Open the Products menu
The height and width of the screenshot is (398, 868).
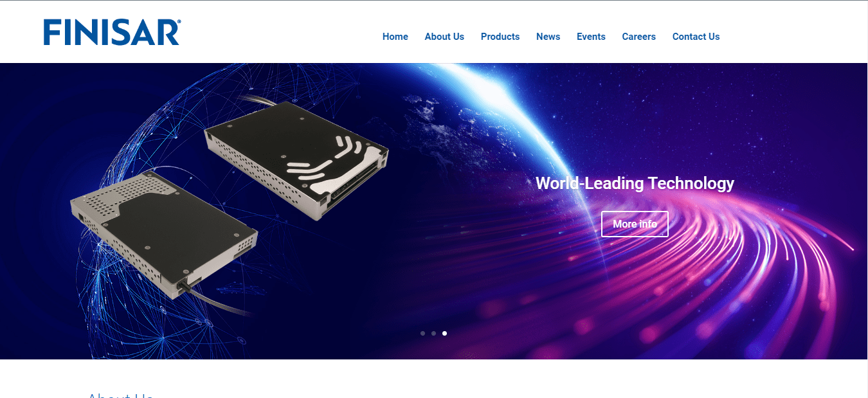click(500, 37)
